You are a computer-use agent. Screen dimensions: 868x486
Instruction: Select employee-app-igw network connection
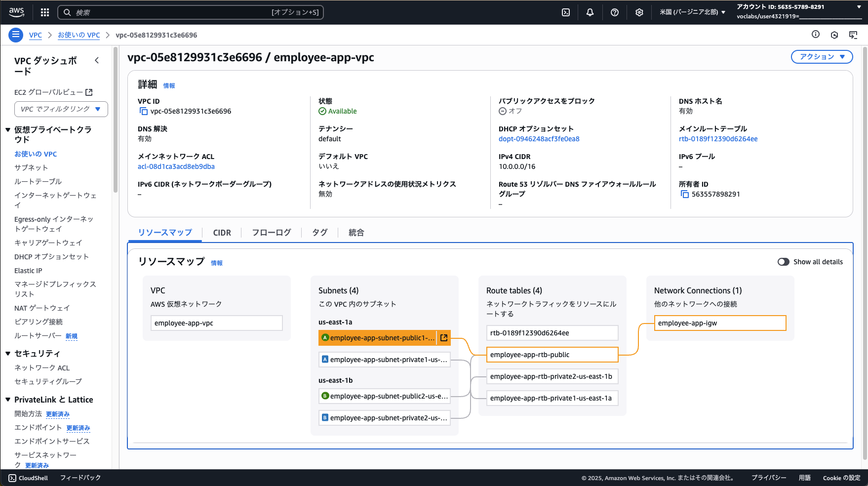tap(720, 323)
